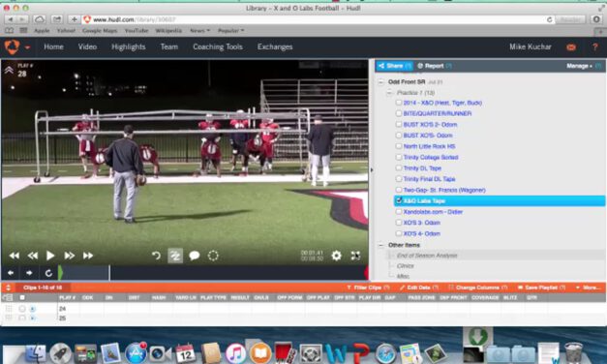Viewport: 607px width, 364px height.
Task: Select End of Season Analysis folder
Action: [427, 256]
